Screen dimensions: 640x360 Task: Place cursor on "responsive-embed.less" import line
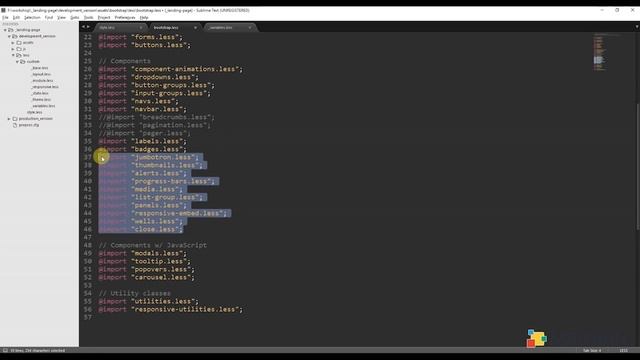click(164, 213)
